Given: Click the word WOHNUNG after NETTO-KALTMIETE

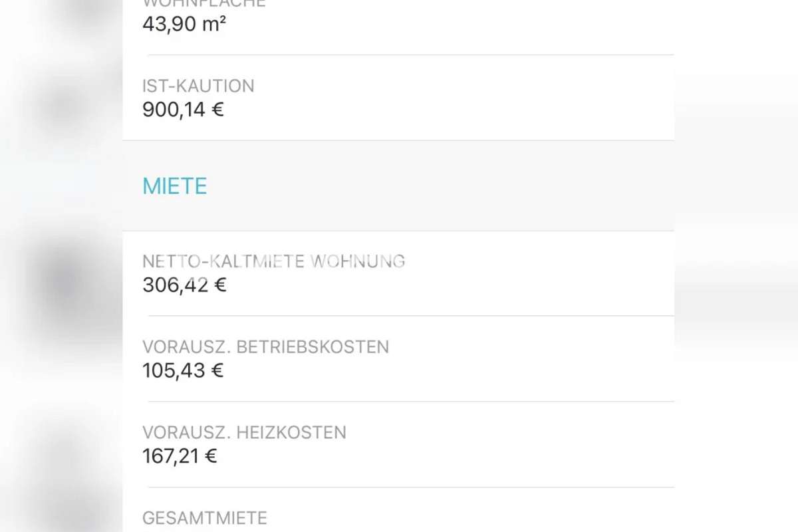Looking at the screenshot, I should pos(358,261).
